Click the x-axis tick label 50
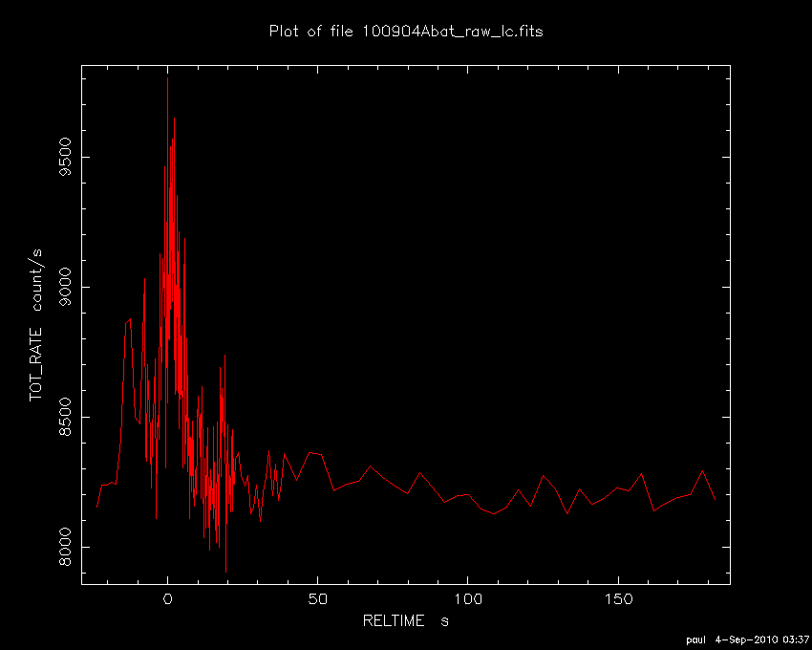This screenshot has height=650, width=812. pos(317,599)
